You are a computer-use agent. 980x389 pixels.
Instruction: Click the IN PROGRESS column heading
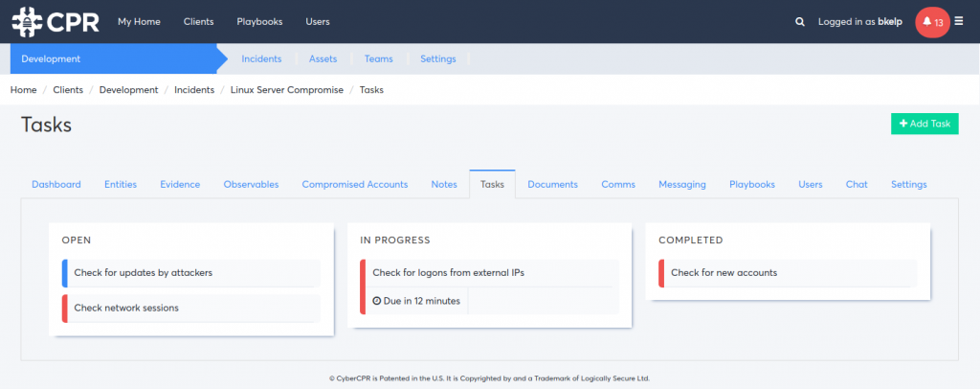pyautogui.click(x=395, y=240)
